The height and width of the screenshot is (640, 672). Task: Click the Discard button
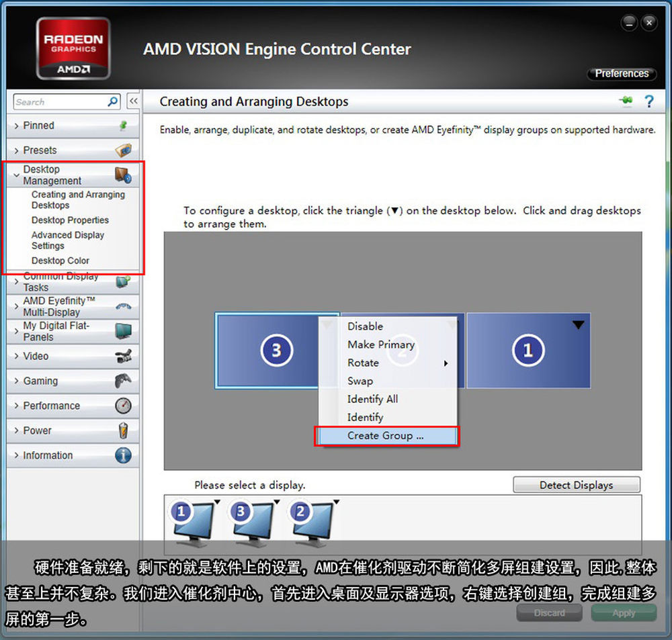(549, 613)
